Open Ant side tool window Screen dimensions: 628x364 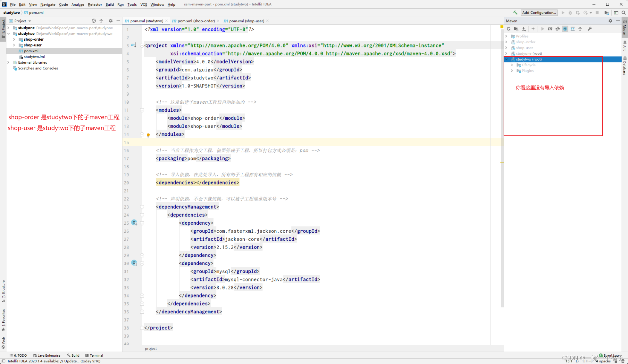625,45
